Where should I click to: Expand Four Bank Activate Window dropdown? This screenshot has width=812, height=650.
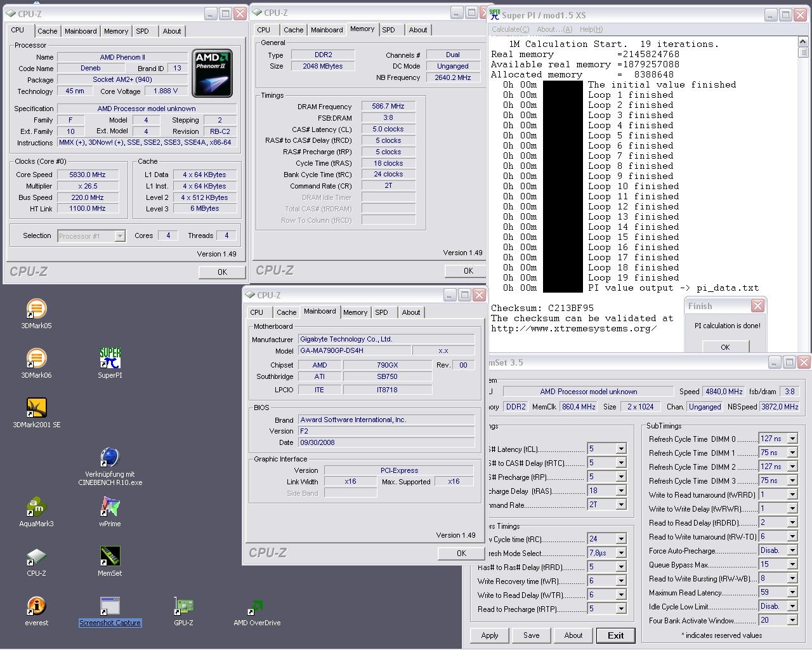pos(792,620)
